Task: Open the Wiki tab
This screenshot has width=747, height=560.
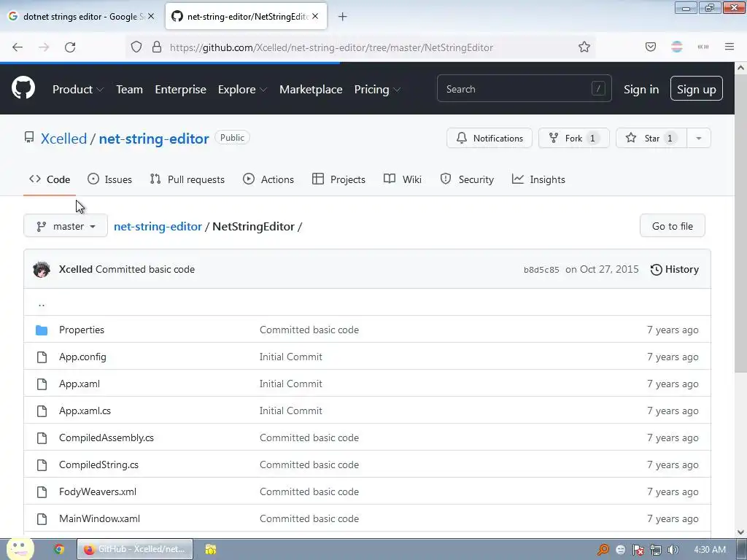Action: 403,179
